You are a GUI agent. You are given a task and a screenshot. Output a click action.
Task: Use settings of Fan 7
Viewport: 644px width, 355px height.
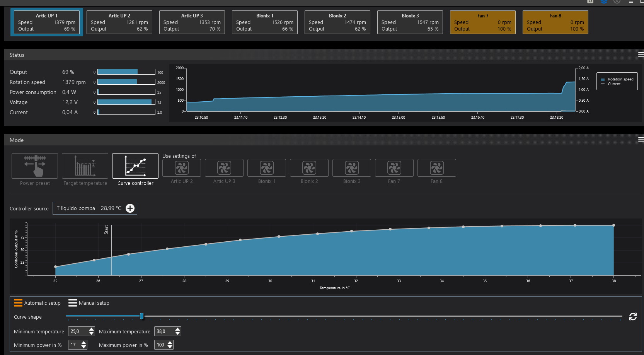tap(394, 168)
